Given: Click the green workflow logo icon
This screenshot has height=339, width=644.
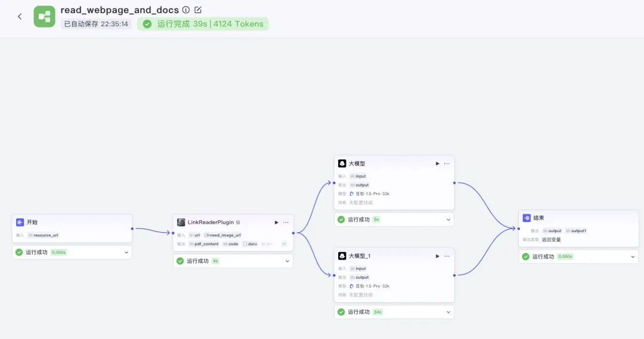Looking at the screenshot, I should point(44,17).
